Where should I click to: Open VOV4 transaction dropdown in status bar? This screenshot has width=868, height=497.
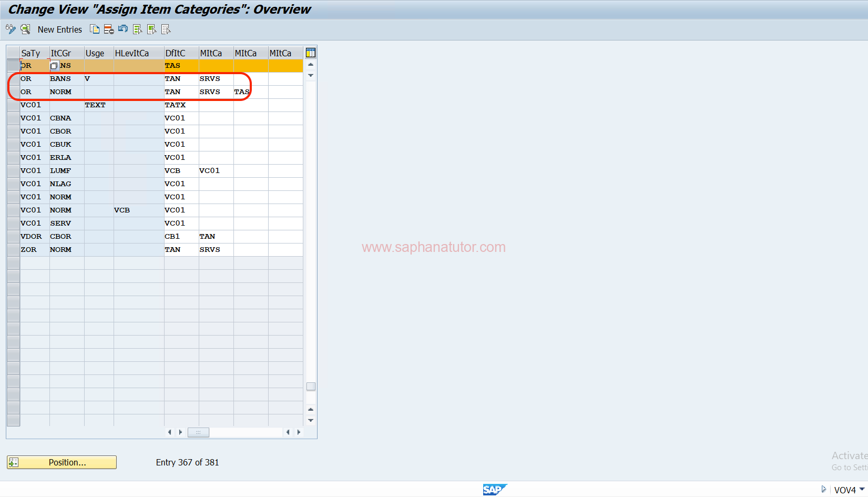[862, 489]
